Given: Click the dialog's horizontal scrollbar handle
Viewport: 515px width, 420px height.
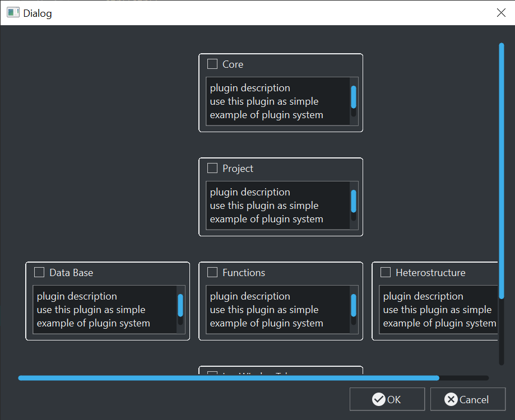Looking at the screenshot, I should (229, 378).
